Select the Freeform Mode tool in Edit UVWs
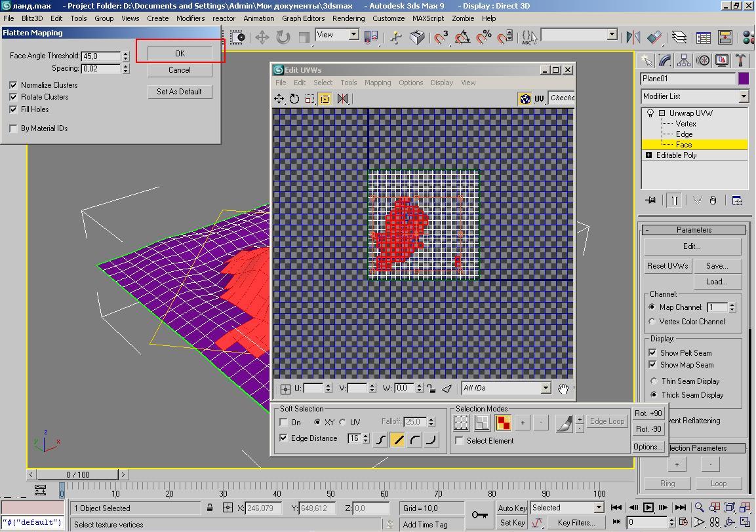 tap(325, 99)
